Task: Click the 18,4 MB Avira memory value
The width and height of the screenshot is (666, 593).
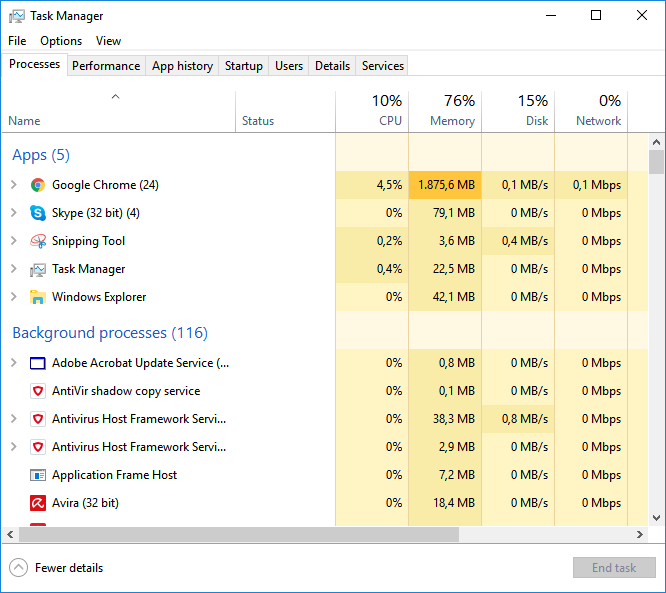Action: (454, 503)
